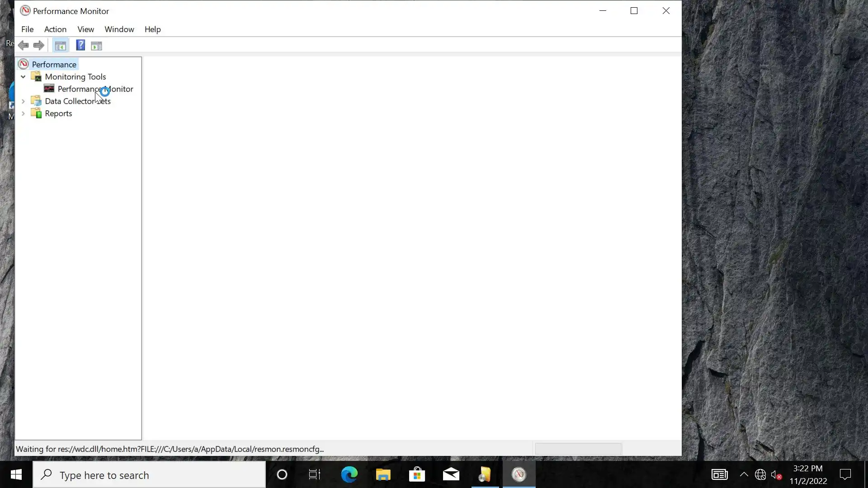
Task: Click the blue Help toolbar icon
Action: 80,46
